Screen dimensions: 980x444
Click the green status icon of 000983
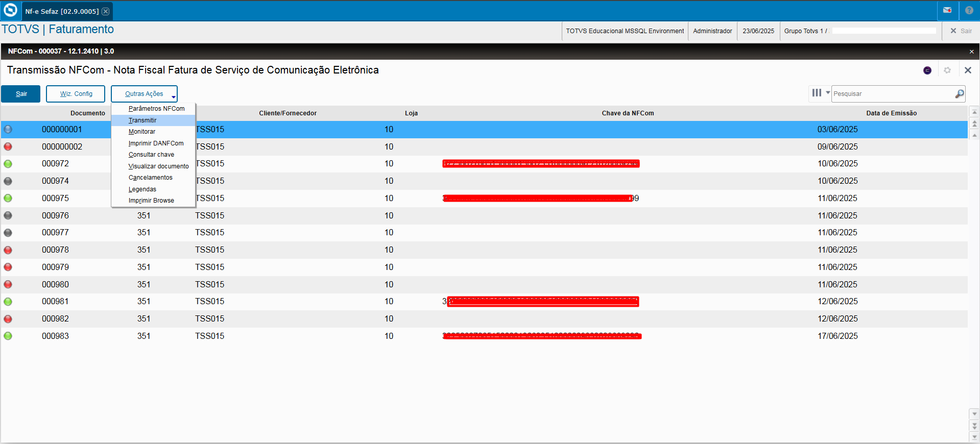8,336
